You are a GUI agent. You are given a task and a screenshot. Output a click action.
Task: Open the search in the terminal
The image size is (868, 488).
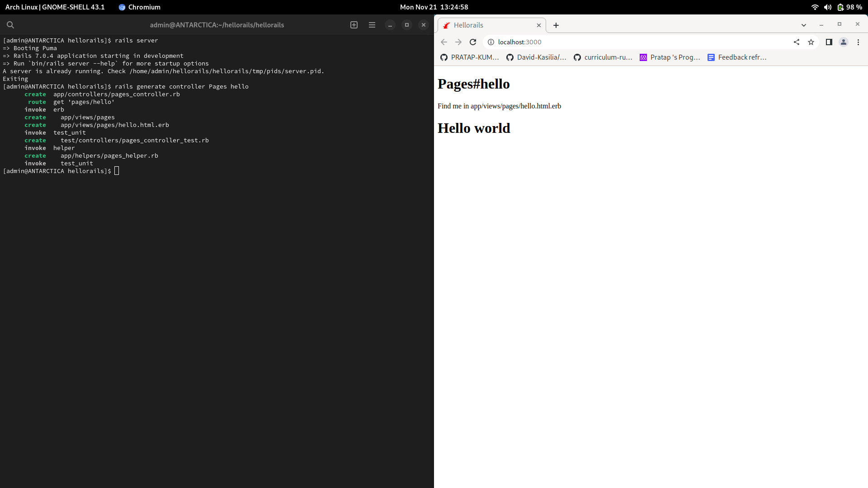(10, 25)
